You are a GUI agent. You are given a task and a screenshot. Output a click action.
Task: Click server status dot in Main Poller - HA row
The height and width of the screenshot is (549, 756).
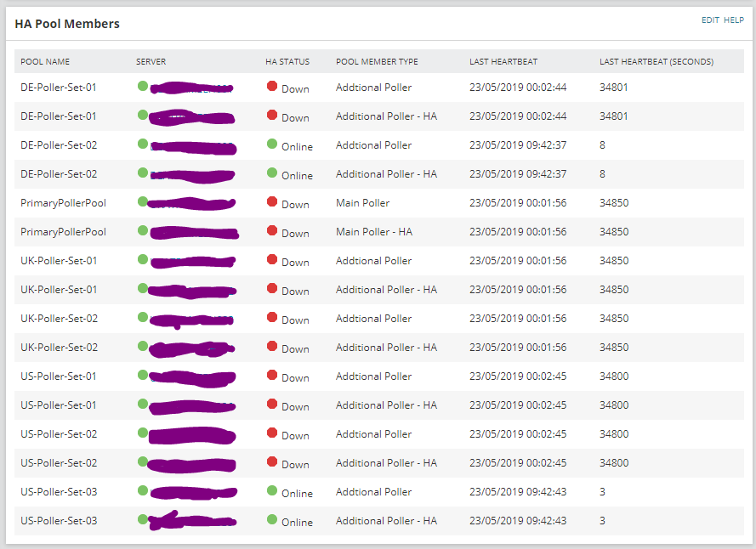click(x=143, y=230)
